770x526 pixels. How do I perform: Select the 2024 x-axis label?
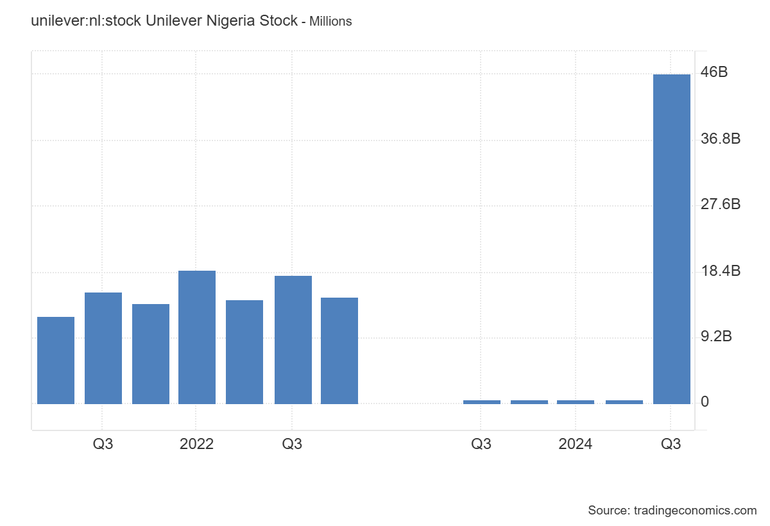pos(576,444)
